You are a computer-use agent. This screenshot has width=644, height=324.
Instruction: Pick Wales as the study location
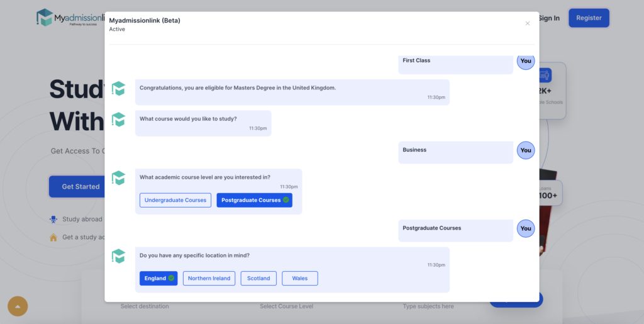pos(300,278)
